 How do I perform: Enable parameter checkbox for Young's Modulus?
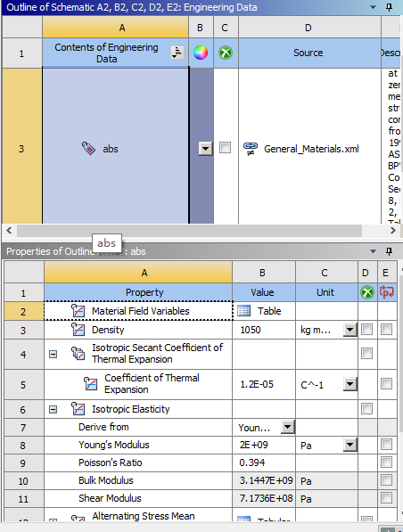click(386, 444)
